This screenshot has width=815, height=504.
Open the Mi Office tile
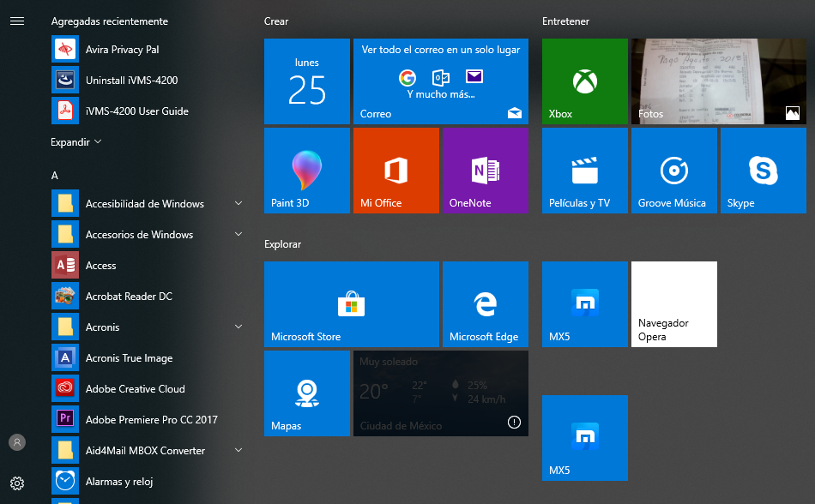coord(395,171)
